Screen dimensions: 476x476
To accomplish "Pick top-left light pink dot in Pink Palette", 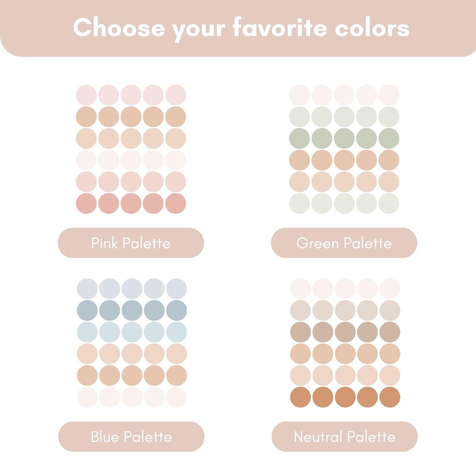I will pyautogui.click(x=86, y=95).
